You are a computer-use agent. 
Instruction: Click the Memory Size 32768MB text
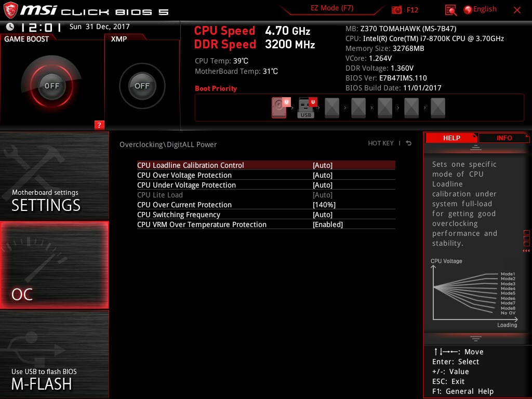(x=385, y=48)
